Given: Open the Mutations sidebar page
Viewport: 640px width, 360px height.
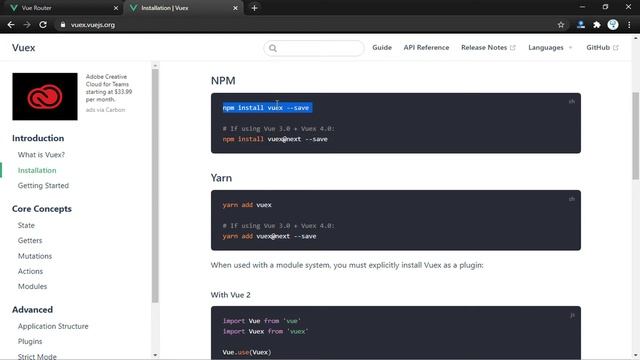Looking at the screenshot, I should tap(35, 256).
